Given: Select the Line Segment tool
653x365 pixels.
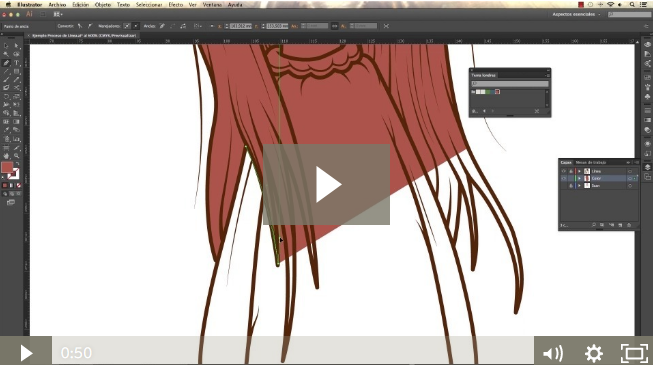Looking at the screenshot, I should (x=6, y=71).
